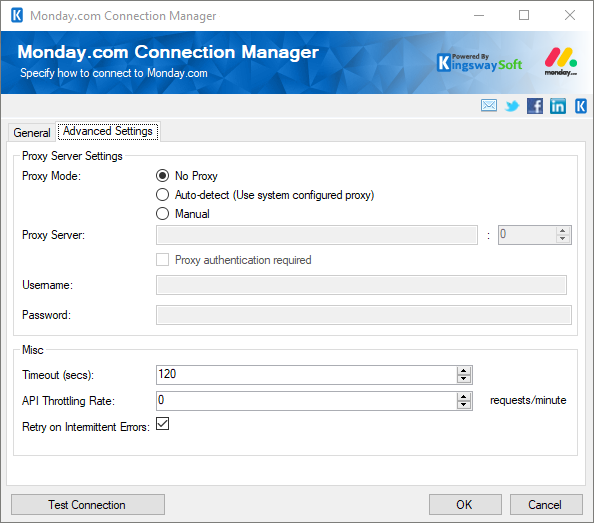Switch to the General tab
Image resolution: width=594 pixels, height=523 pixels.
[x=32, y=133]
